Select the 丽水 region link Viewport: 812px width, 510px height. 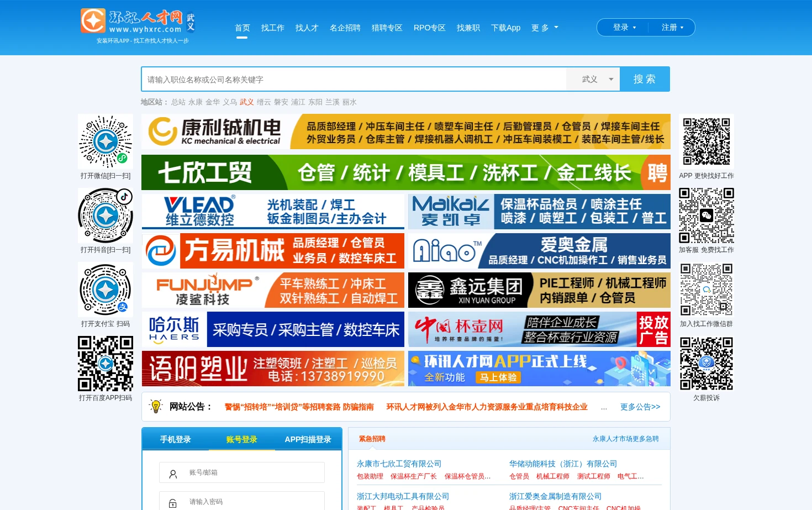pyautogui.click(x=350, y=102)
